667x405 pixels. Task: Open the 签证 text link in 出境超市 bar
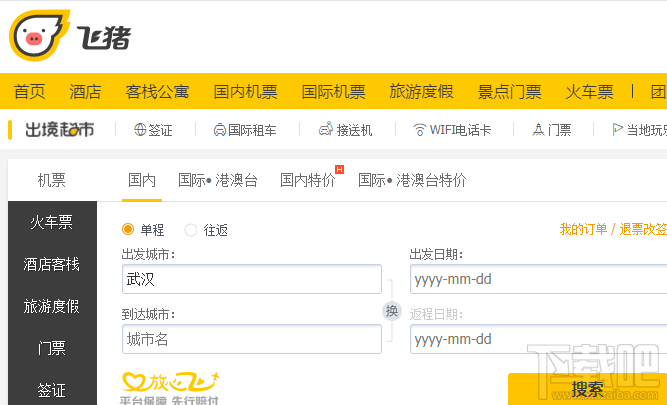160,130
